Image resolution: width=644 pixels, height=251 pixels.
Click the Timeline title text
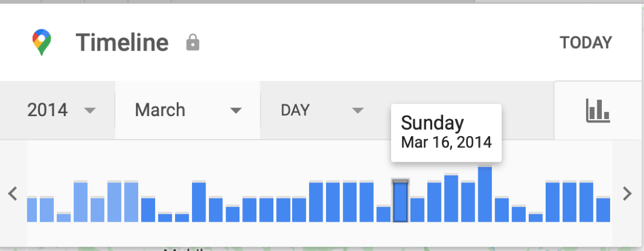[122, 42]
